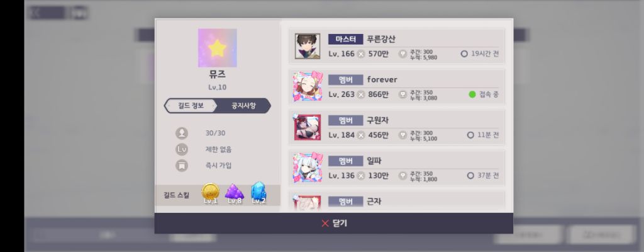Open 일파 member avatar portrait
This screenshot has height=252, width=644.
point(307,168)
